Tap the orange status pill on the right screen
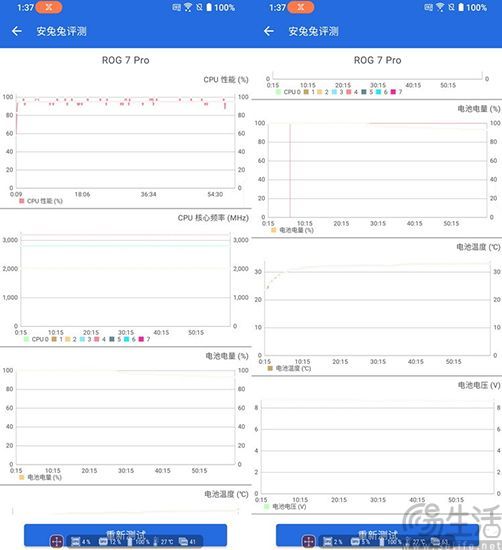The width and height of the screenshot is (502, 550). click(301, 7)
